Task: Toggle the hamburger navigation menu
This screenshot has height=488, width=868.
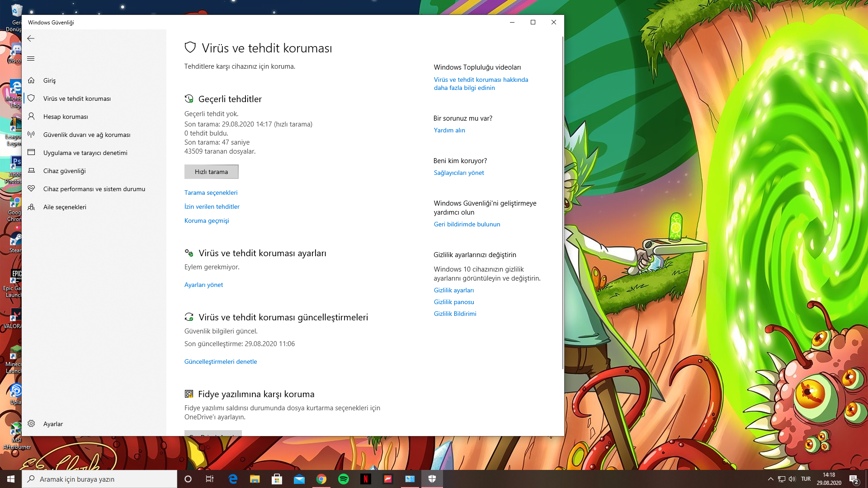Action: pos(31,59)
